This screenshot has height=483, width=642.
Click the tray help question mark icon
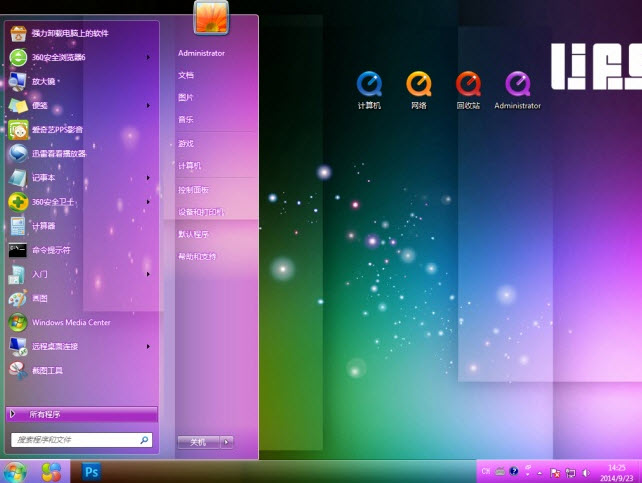click(514, 471)
